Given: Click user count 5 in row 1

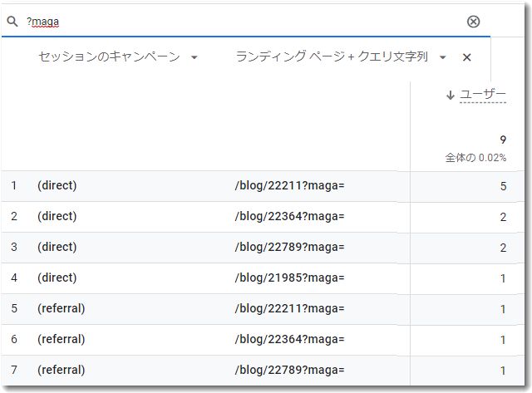Looking at the screenshot, I should [503, 186].
